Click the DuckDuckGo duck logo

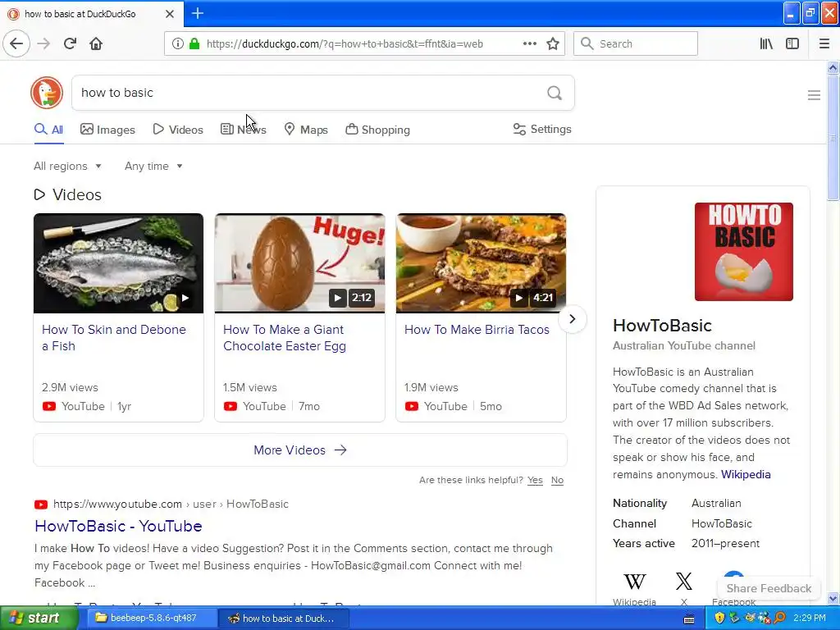(x=47, y=93)
